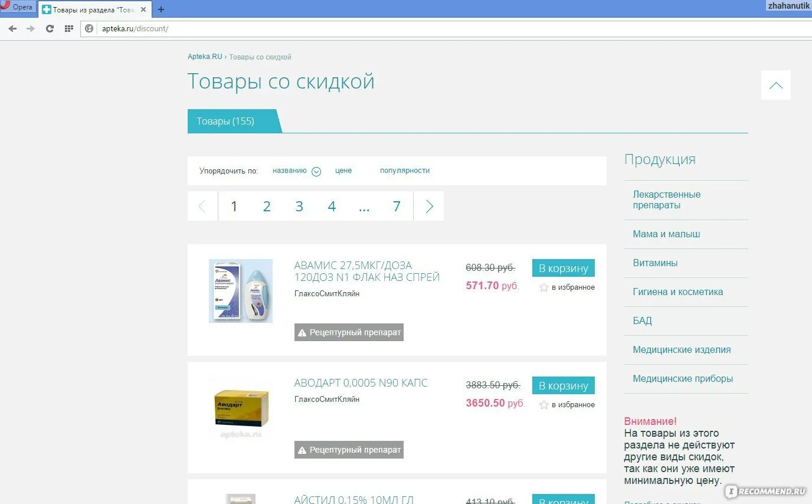
Task: Jump to pagination page 7
Action: click(397, 206)
